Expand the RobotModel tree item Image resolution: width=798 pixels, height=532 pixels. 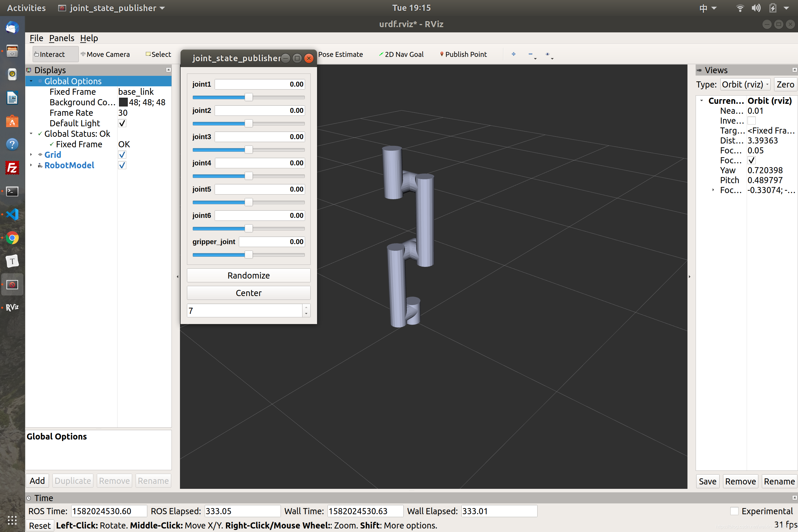(x=31, y=165)
